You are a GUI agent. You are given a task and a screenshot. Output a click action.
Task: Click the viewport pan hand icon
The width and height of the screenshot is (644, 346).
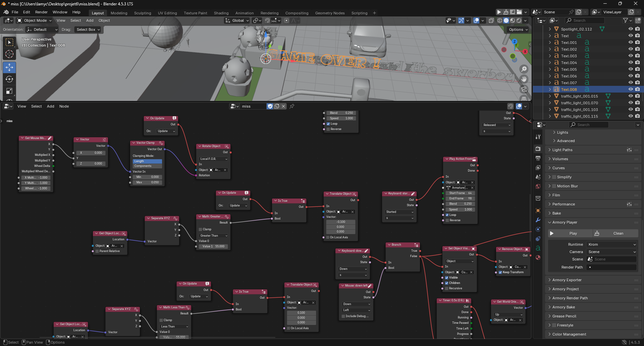tap(524, 79)
